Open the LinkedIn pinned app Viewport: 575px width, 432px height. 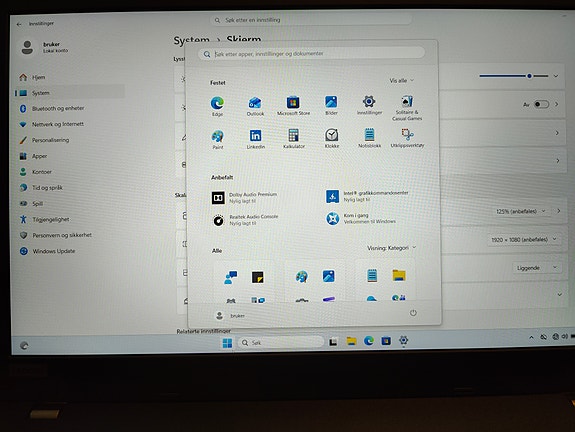[256, 139]
